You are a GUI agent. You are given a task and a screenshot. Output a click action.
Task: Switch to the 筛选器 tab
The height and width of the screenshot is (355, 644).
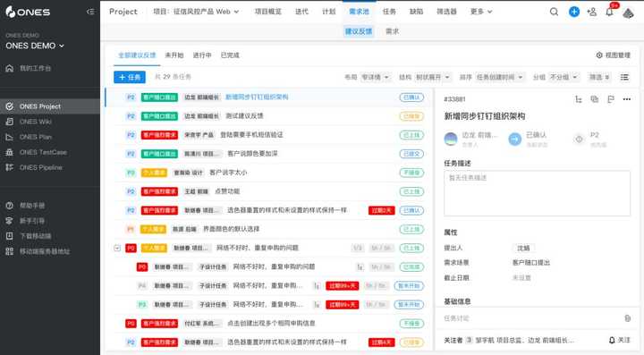(446, 12)
